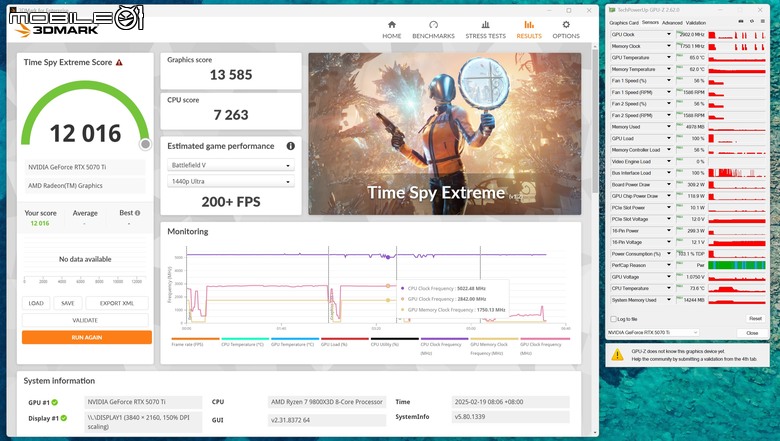
Task: Click the CPU score value 7 263
Action: (231, 115)
